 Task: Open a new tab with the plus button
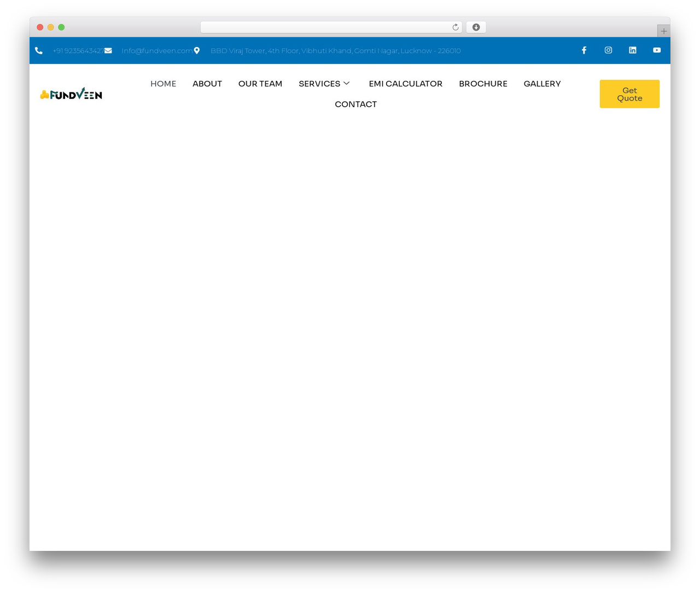[x=664, y=31]
